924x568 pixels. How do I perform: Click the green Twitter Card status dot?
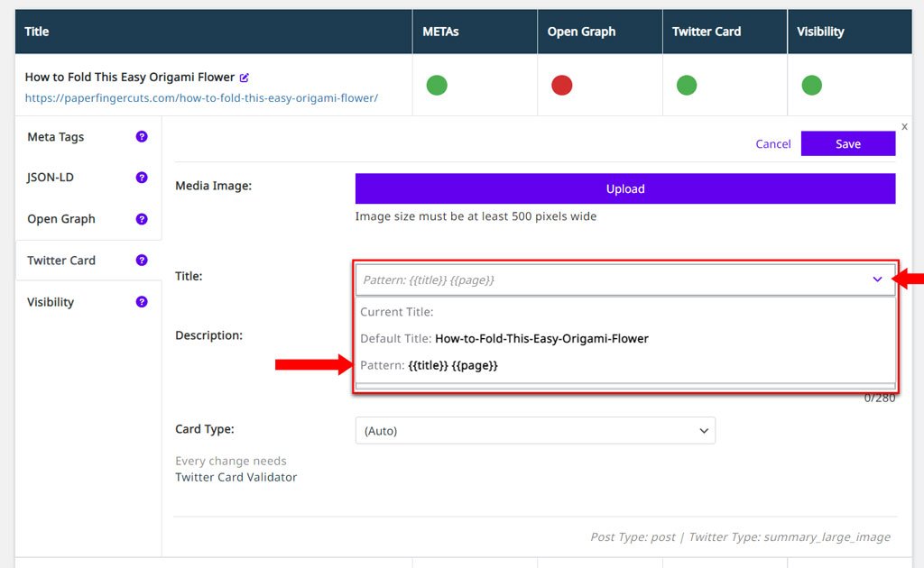coord(687,86)
